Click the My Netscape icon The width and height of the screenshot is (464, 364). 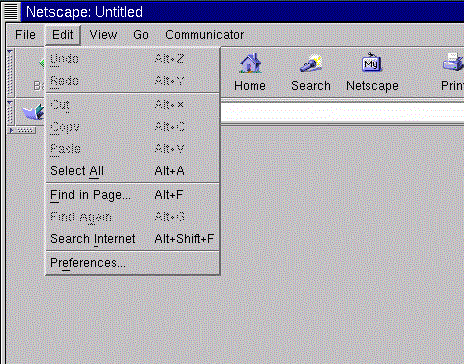(x=371, y=62)
